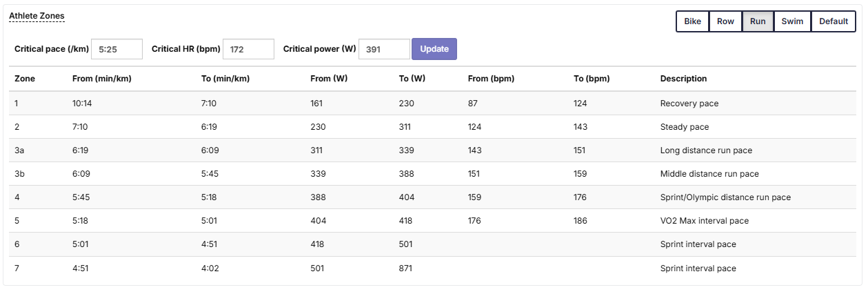Viewport: 868px width, 294px height.
Task: Focus the Critical HR input field
Action: [x=249, y=49]
